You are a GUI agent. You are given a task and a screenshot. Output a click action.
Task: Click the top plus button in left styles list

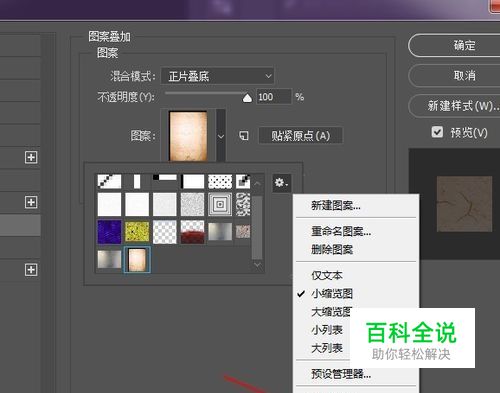[x=31, y=157]
